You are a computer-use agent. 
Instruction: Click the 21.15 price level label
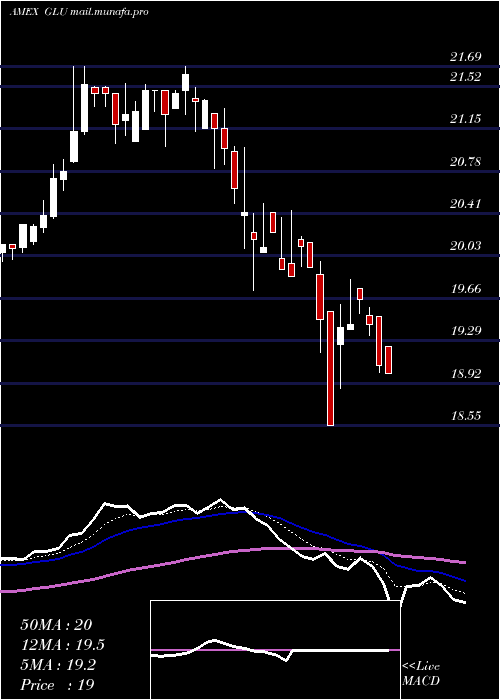point(466,119)
